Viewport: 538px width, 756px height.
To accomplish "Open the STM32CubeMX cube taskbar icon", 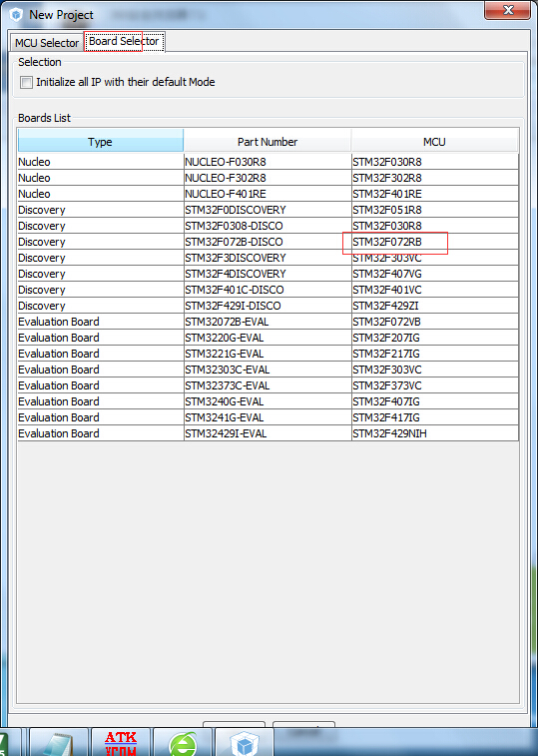I will click(245, 743).
